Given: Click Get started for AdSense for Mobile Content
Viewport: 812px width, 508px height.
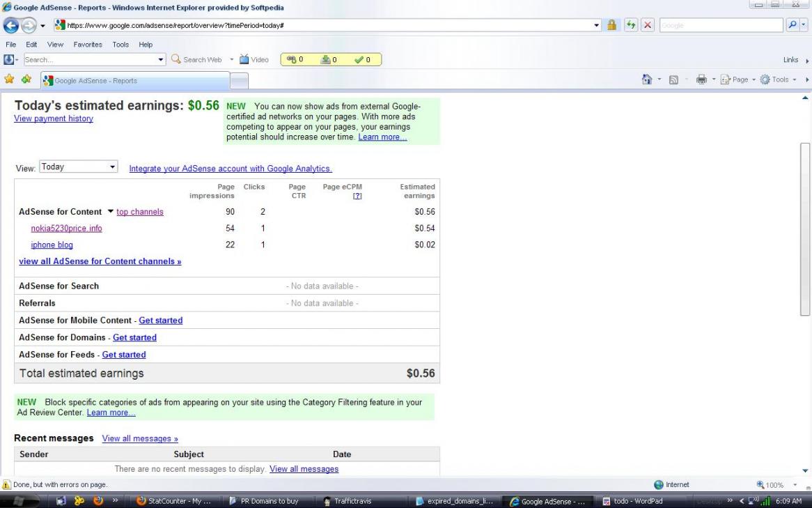Looking at the screenshot, I should click(x=161, y=321).
